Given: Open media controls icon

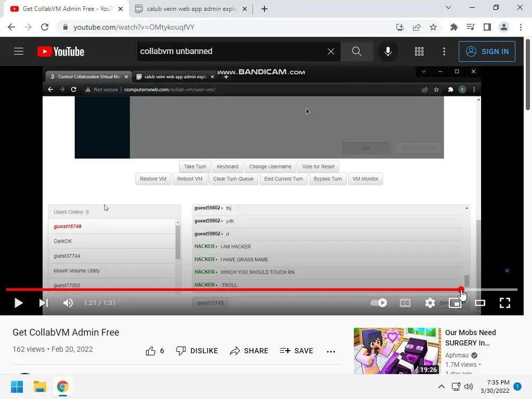Looking at the screenshot, I should [470, 27].
